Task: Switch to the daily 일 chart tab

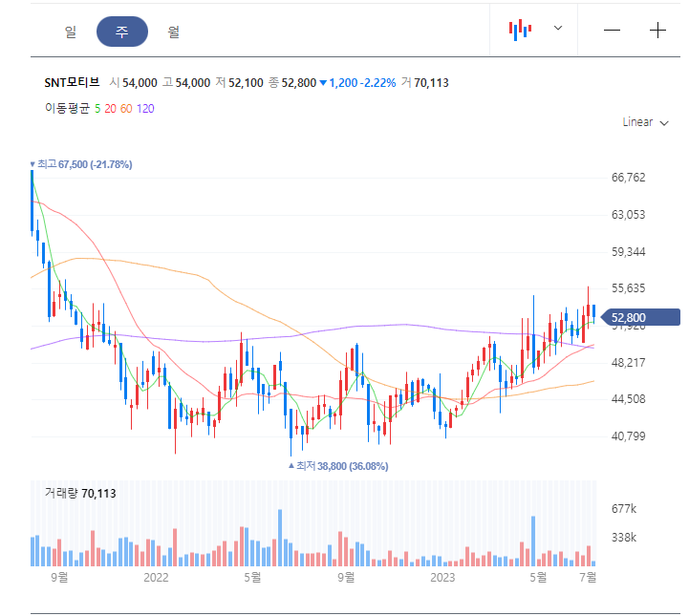Action: tap(71, 32)
